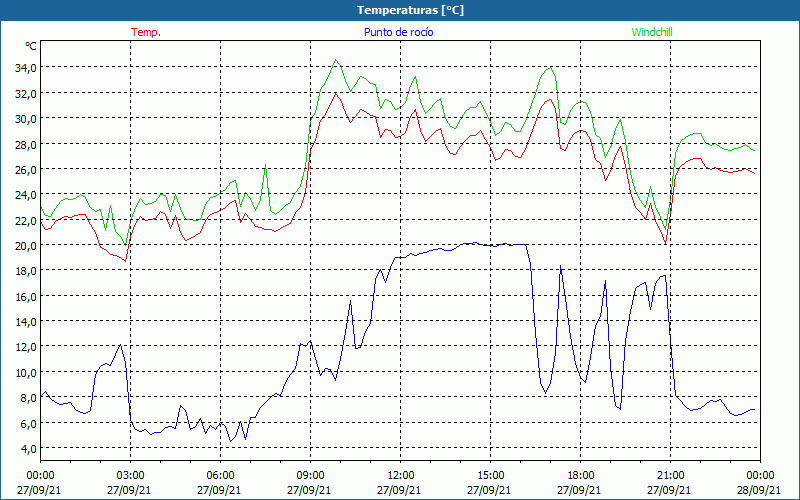Click the '16,0' y-axis value

click(26, 296)
